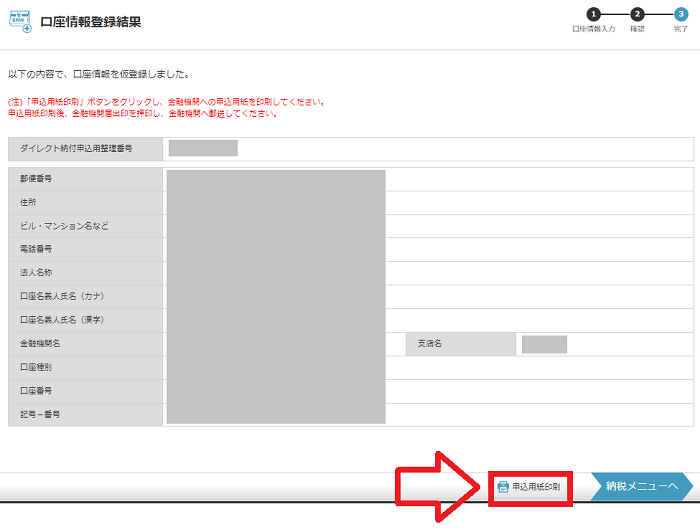
Task: Click the 口座名義人氏名（漢字） label
Action: 62,320
